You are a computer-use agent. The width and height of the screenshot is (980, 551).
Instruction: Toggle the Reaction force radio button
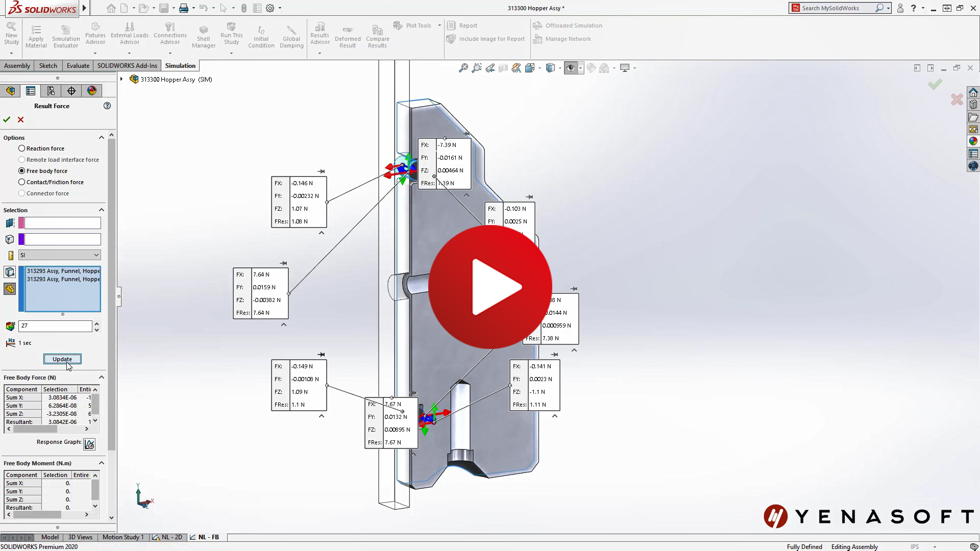point(21,148)
